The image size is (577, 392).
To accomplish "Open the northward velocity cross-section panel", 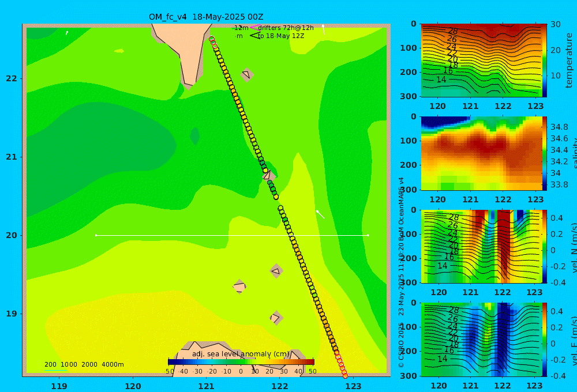I will click(481, 246).
